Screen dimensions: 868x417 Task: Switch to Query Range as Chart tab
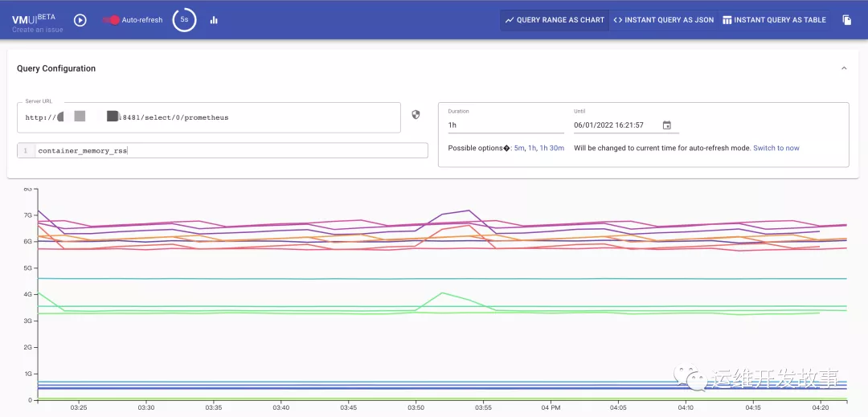[555, 20]
